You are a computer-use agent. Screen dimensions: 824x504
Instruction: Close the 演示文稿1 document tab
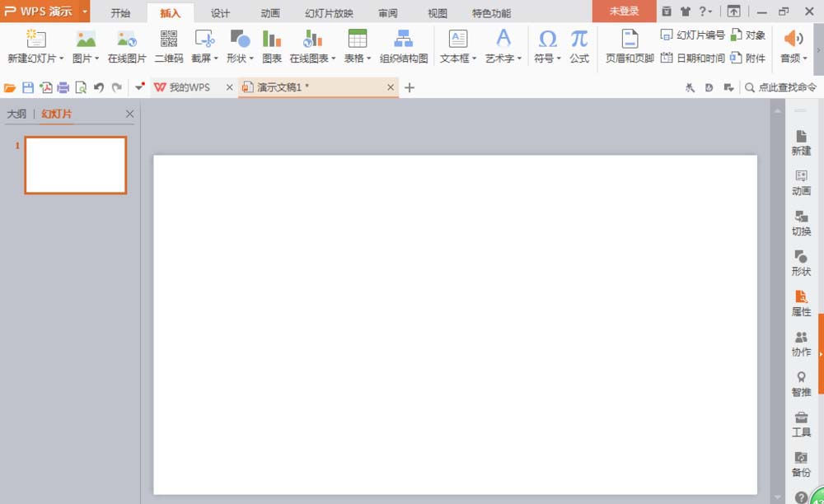click(x=391, y=87)
